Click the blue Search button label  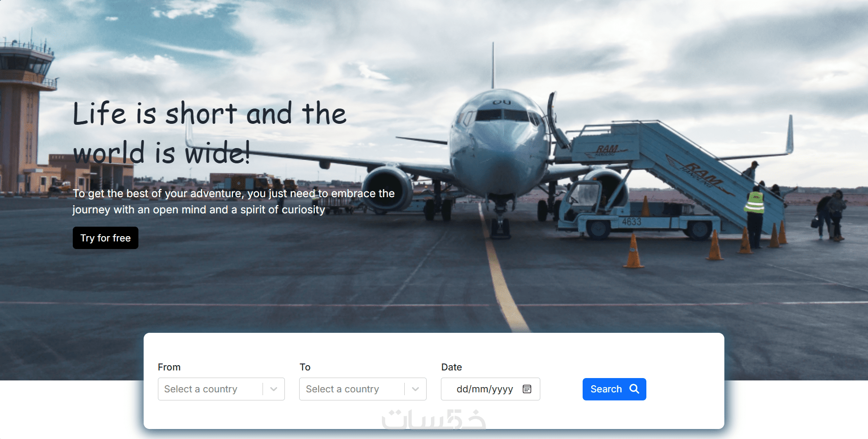pyautogui.click(x=606, y=389)
